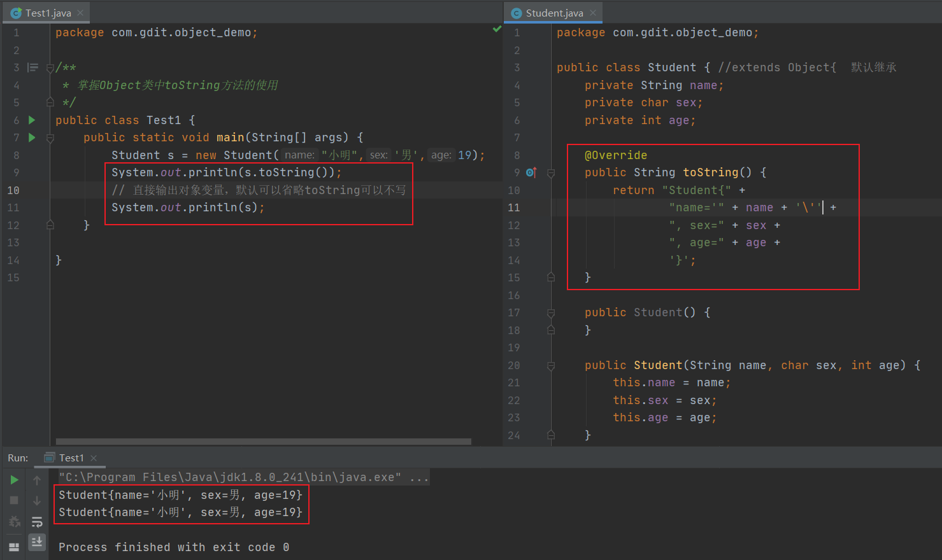Click the Restore Layout icon in Run panel

point(14,547)
